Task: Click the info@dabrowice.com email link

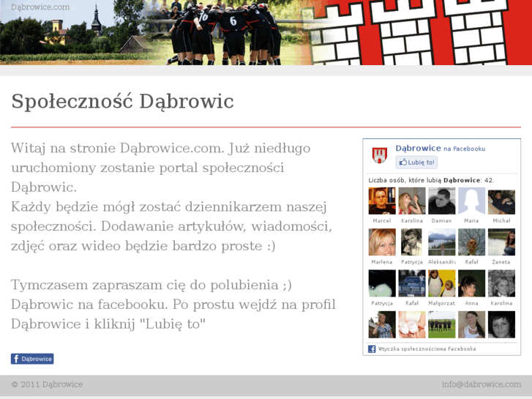Action: (x=481, y=384)
